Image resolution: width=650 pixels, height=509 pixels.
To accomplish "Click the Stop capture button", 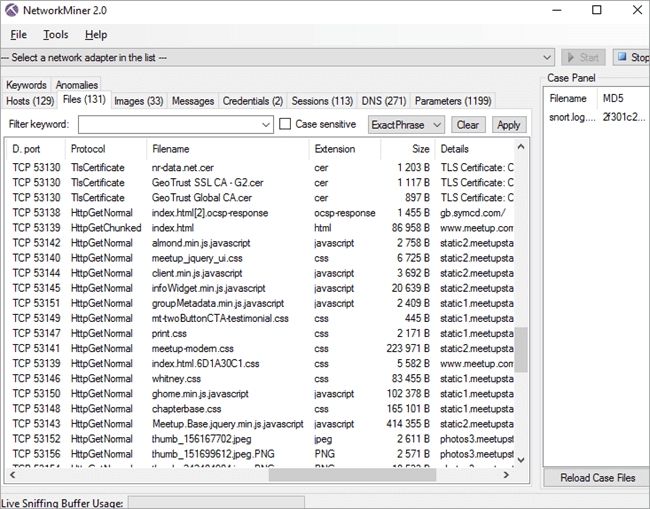I will 632,58.
